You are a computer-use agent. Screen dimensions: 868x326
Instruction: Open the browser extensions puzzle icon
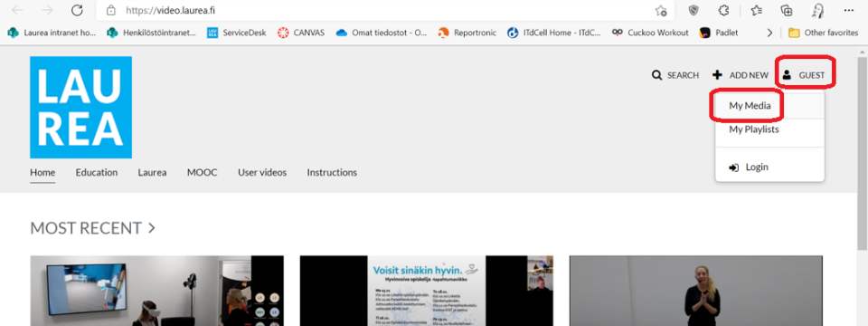pyautogui.click(x=723, y=11)
